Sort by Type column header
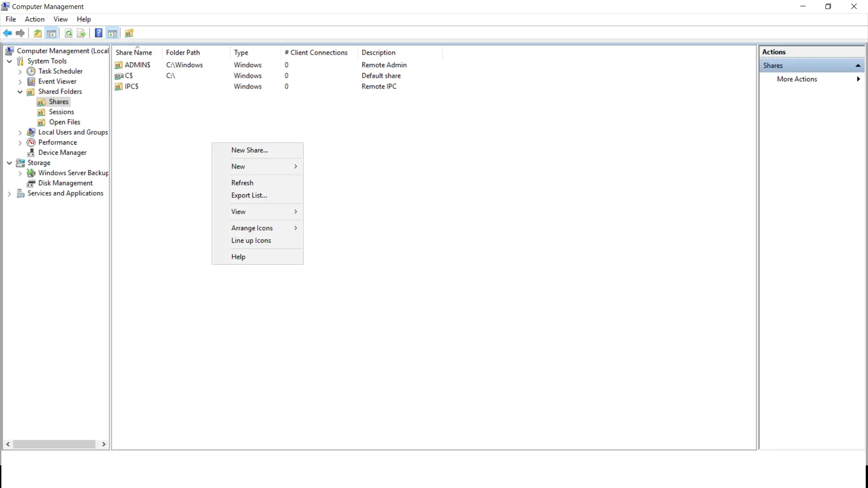Viewport: 868px width, 488px height. pos(256,52)
